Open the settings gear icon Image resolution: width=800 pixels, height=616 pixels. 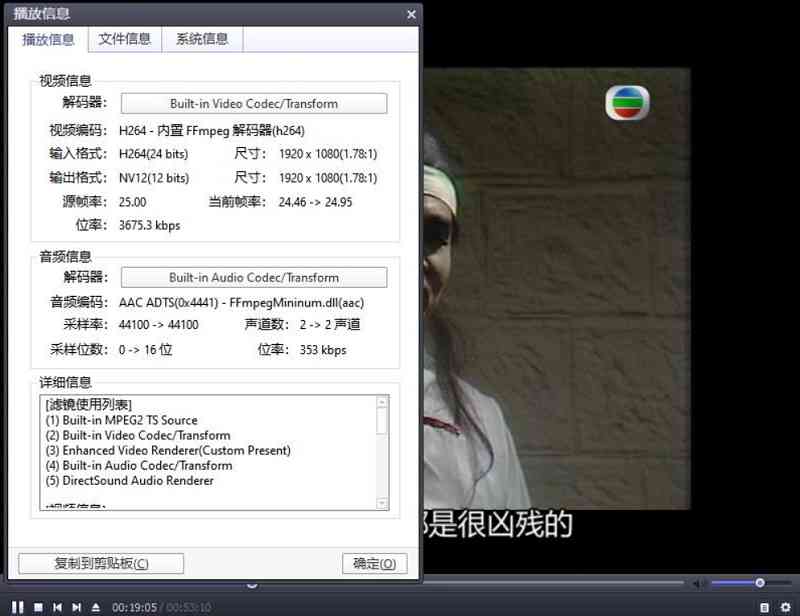point(785,607)
